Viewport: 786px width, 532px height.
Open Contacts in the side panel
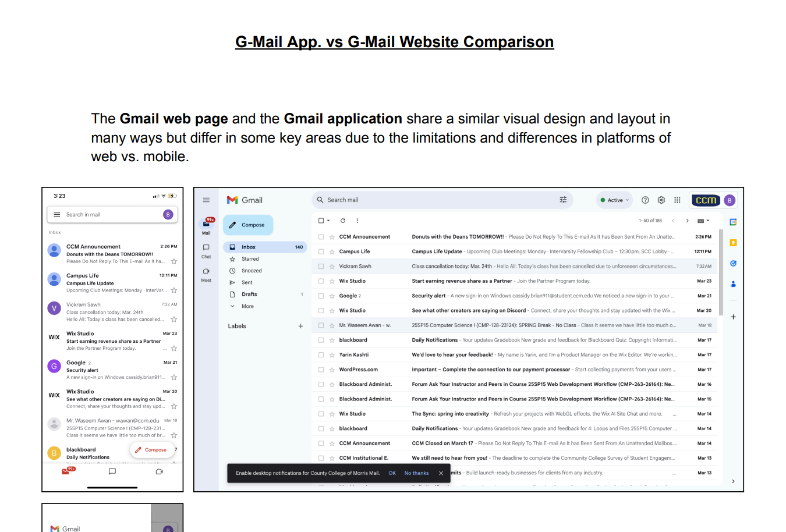point(733,284)
